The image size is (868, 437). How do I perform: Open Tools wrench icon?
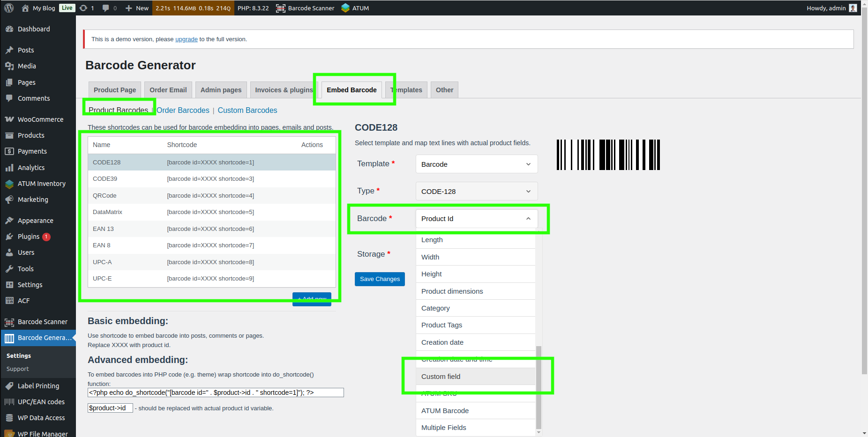(9, 269)
